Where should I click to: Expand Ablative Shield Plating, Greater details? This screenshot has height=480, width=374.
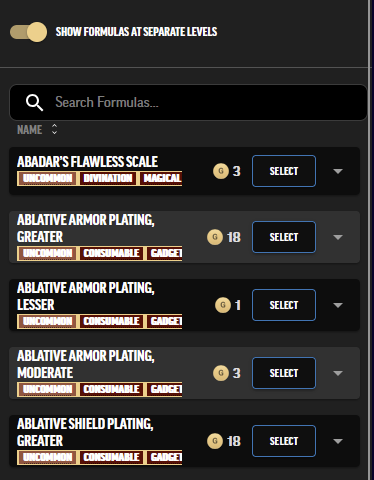pyautogui.click(x=338, y=441)
